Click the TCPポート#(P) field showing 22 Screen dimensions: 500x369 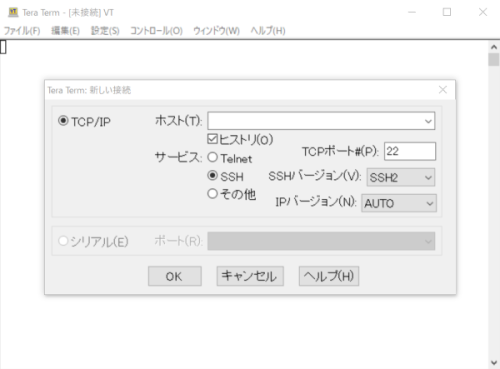pyautogui.click(x=410, y=151)
